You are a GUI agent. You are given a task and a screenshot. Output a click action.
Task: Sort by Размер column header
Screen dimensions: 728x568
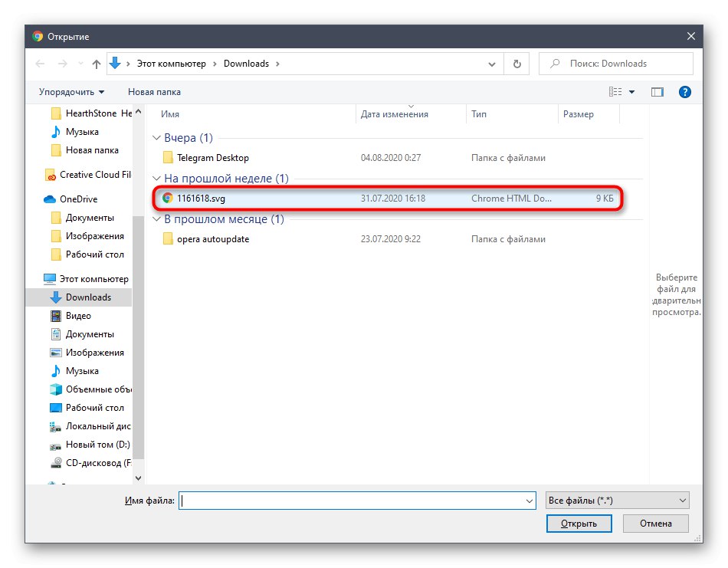pyautogui.click(x=578, y=114)
